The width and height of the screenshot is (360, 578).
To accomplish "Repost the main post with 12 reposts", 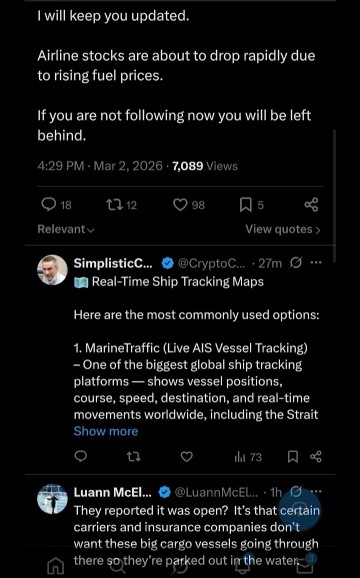I will click(121, 205).
